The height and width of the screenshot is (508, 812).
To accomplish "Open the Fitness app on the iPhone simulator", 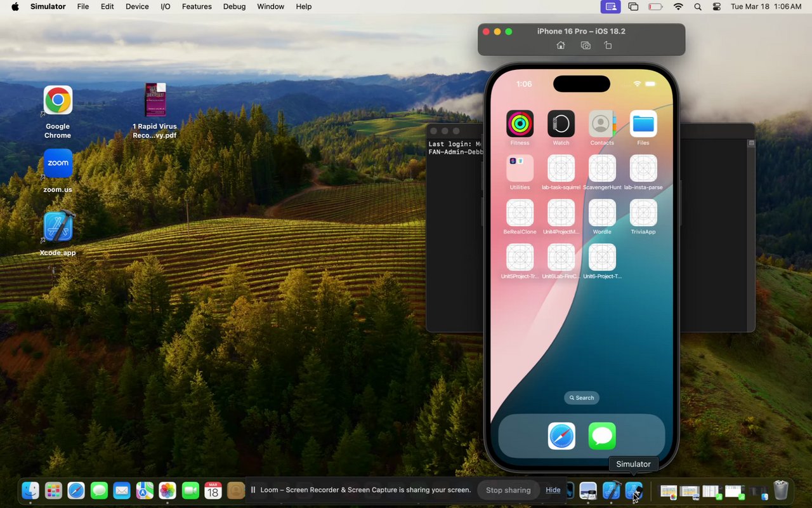I will (520, 124).
